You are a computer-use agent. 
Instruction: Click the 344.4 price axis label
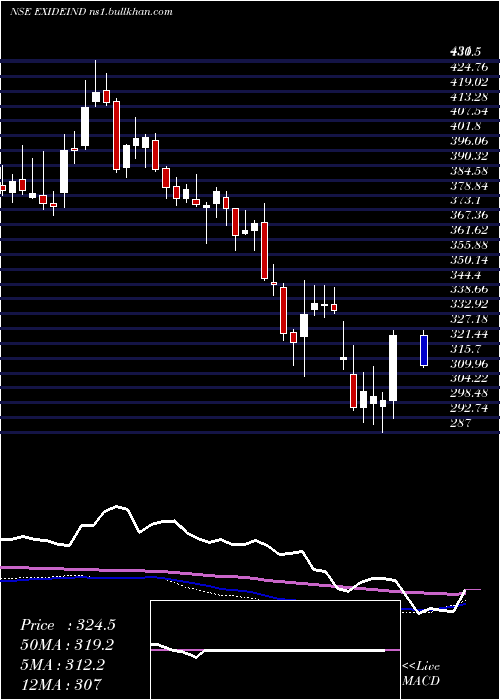click(465, 274)
